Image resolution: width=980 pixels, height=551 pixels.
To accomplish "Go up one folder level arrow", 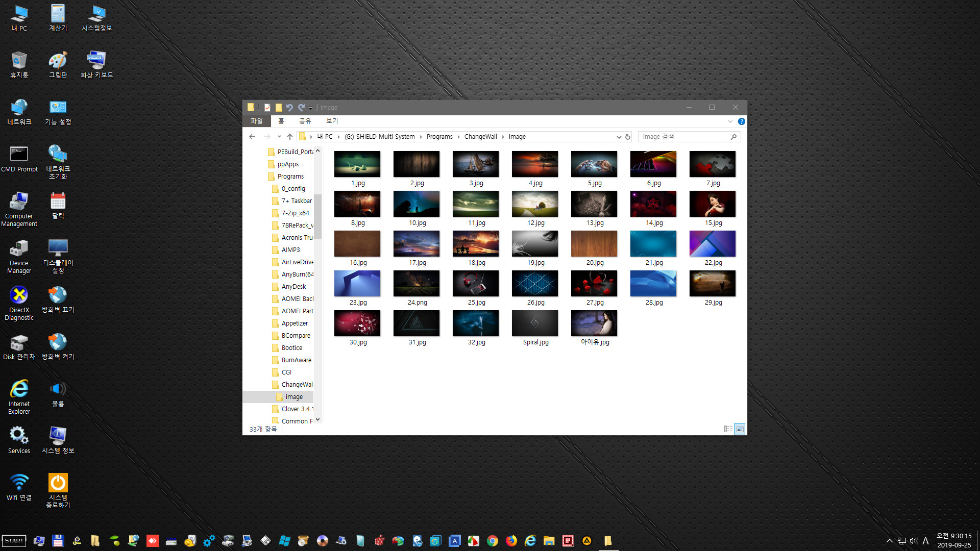I will click(x=290, y=137).
